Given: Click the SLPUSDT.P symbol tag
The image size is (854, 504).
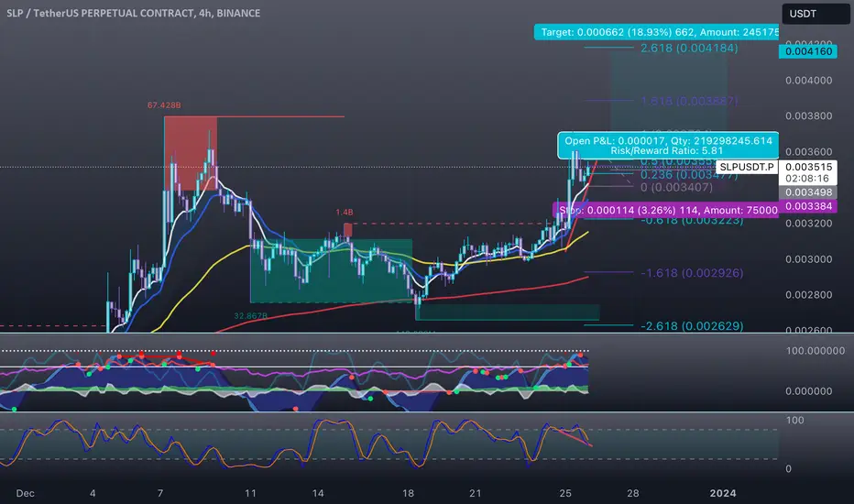Looking at the screenshot, I should tap(747, 167).
